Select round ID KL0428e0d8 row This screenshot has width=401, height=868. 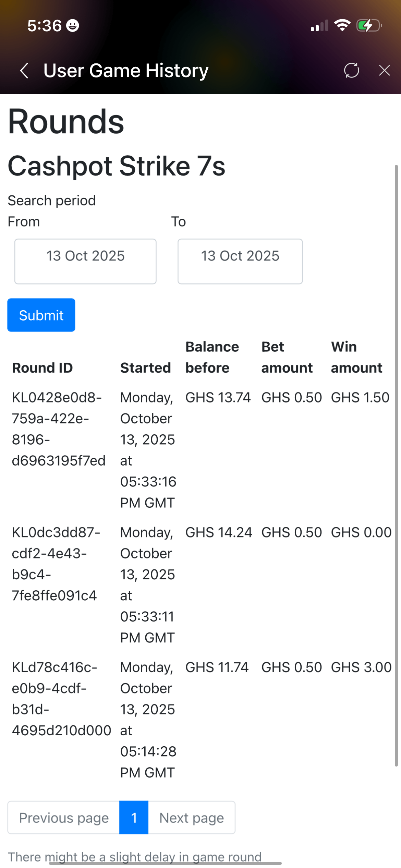point(58,429)
